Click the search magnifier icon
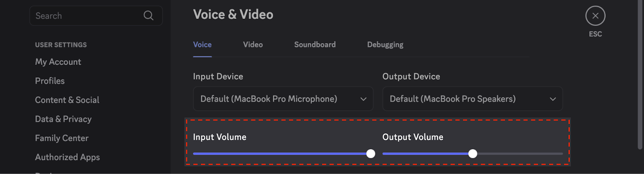The height and width of the screenshot is (174, 644). click(149, 16)
